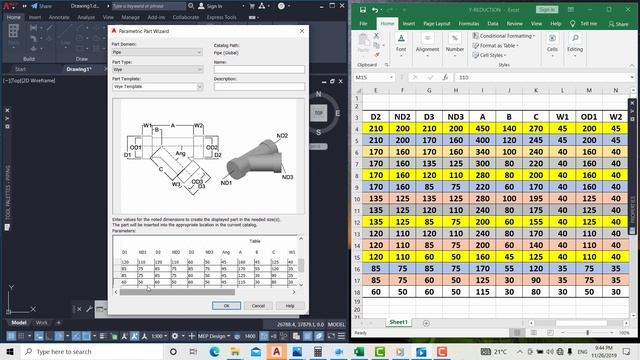Click the Insert Function fx icon

coord(445,77)
